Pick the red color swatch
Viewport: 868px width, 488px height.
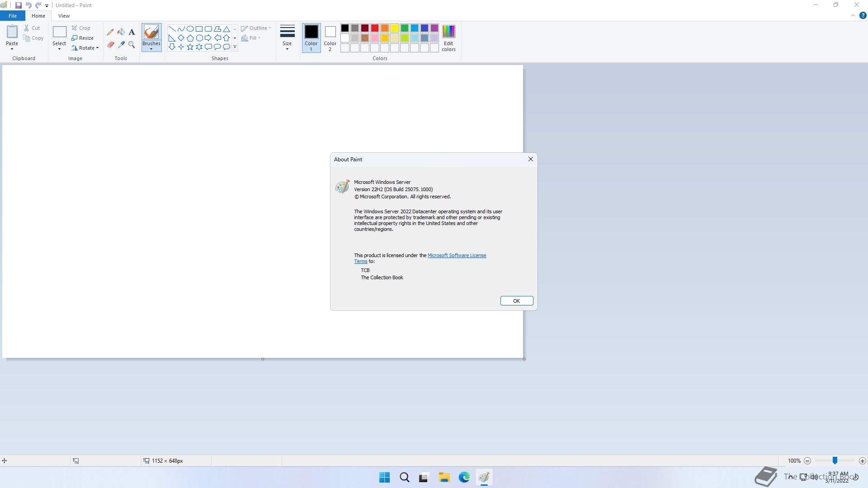(x=375, y=28)
